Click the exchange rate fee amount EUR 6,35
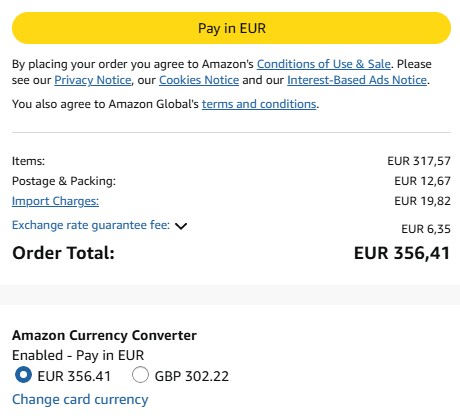 (x=426, y=229)
